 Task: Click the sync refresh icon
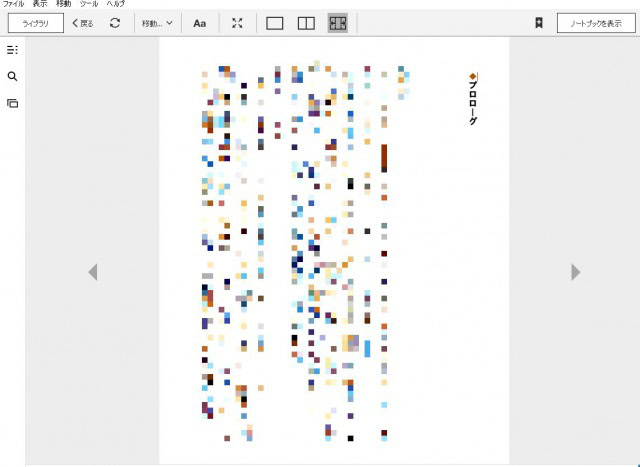click(115, 23)
